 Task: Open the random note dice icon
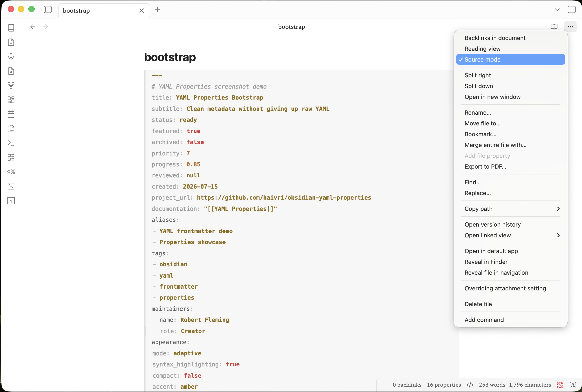(11, 186)
